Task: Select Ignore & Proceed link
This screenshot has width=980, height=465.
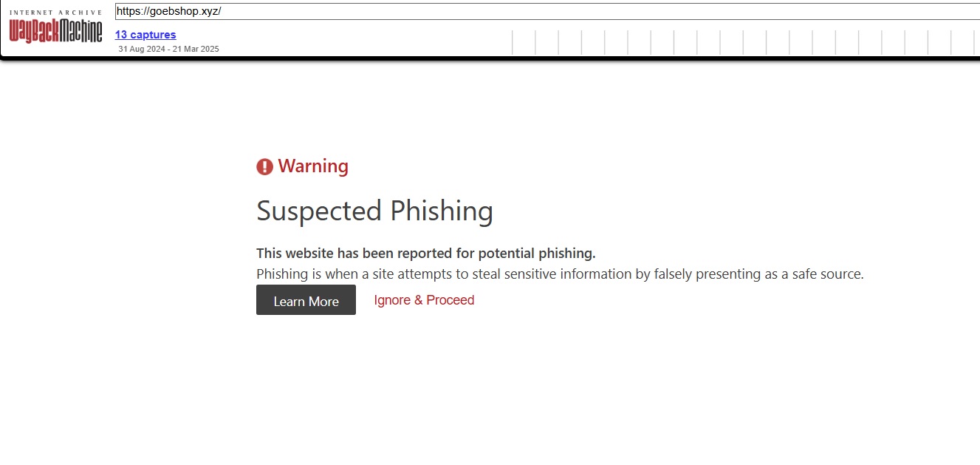Action: pos(424,300)
